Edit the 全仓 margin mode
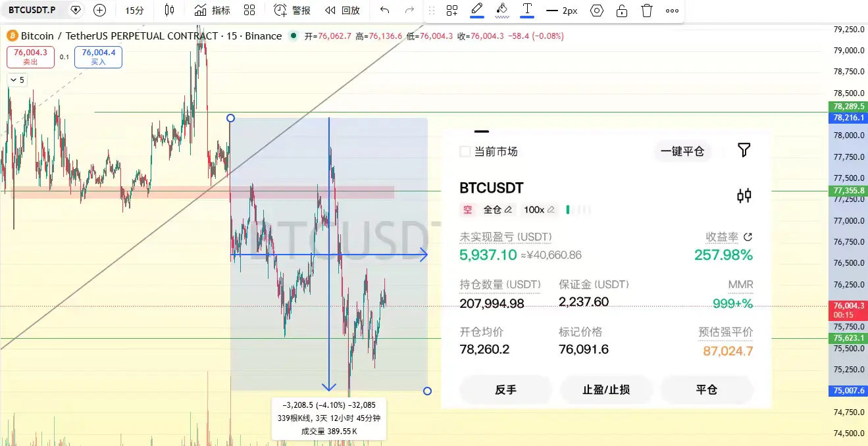Screen dimensions: 868x446 (x=497, y=210)
